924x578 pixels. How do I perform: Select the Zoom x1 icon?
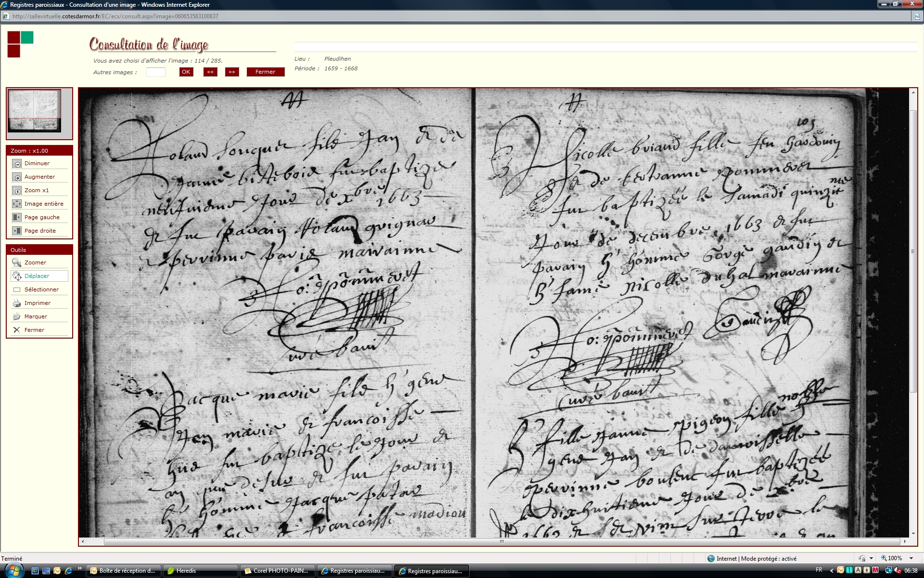click(x=17, y=191)
